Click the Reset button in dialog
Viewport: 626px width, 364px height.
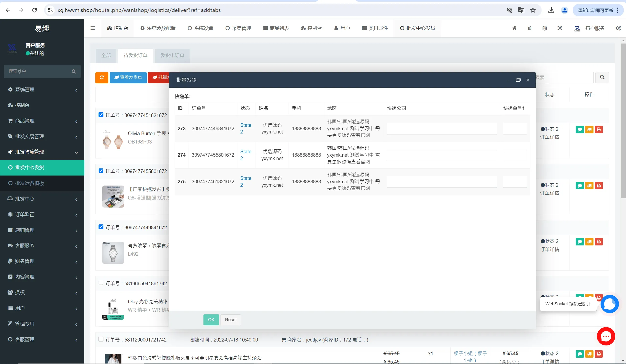[231, 320]
